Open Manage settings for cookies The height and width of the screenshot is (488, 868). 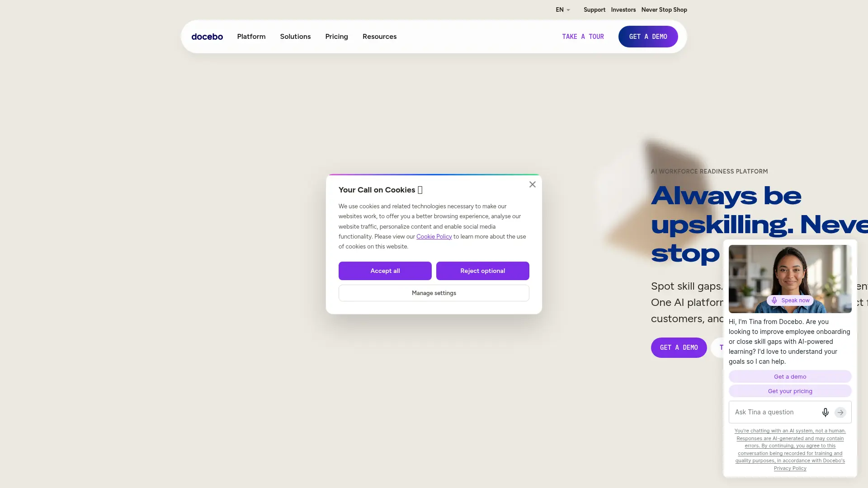click(434, 293)
